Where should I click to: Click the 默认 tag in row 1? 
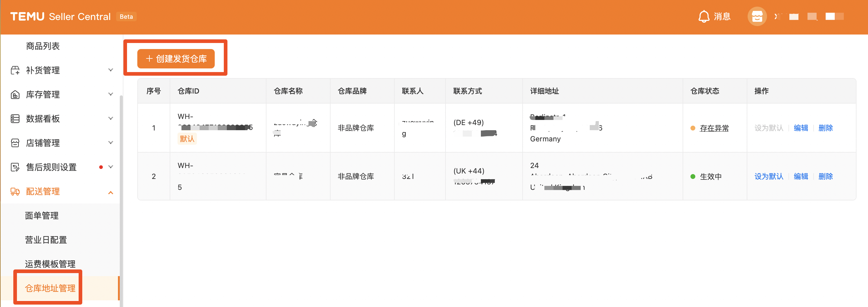coord(187,139)
